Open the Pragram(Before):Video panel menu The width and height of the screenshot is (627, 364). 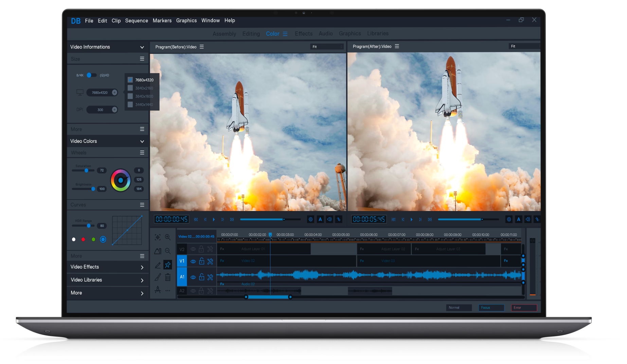pos(202,47)
